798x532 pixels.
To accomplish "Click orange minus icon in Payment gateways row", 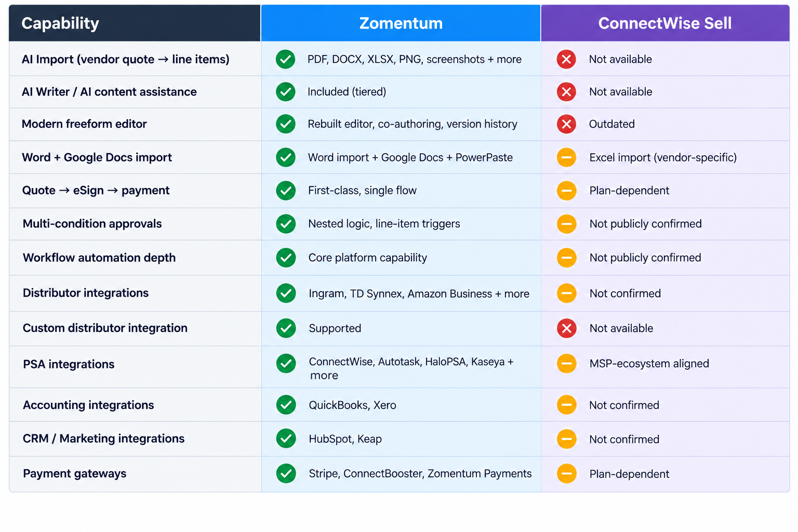I will pos(566,473).
